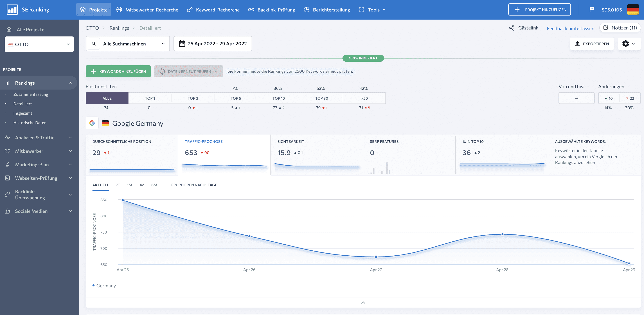Select the TOP 5 position filter
Image resolution: width=644 pixels, height=315 pixels.
(236, 98)
